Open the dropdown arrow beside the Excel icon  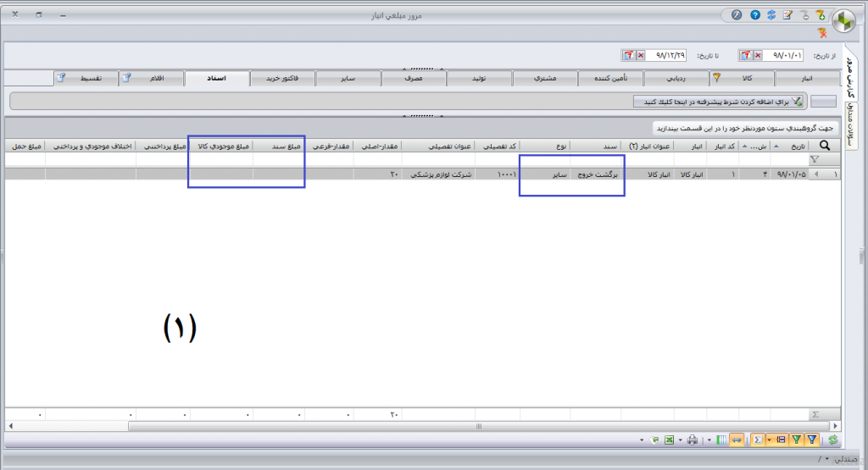pyautogui.click(x=679, y=440)
